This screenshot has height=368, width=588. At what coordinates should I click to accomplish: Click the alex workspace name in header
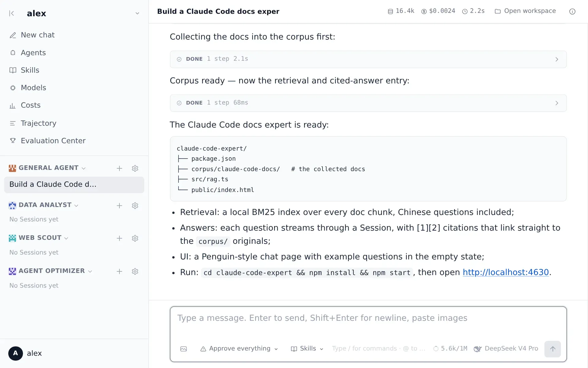pyautogui.click(x=36, y=13)
